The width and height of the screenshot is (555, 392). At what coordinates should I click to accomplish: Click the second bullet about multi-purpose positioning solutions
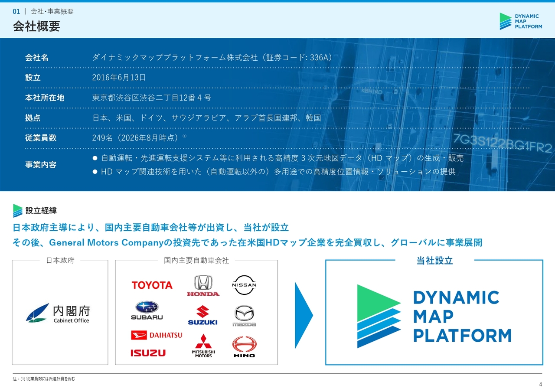tap(274, 172)
